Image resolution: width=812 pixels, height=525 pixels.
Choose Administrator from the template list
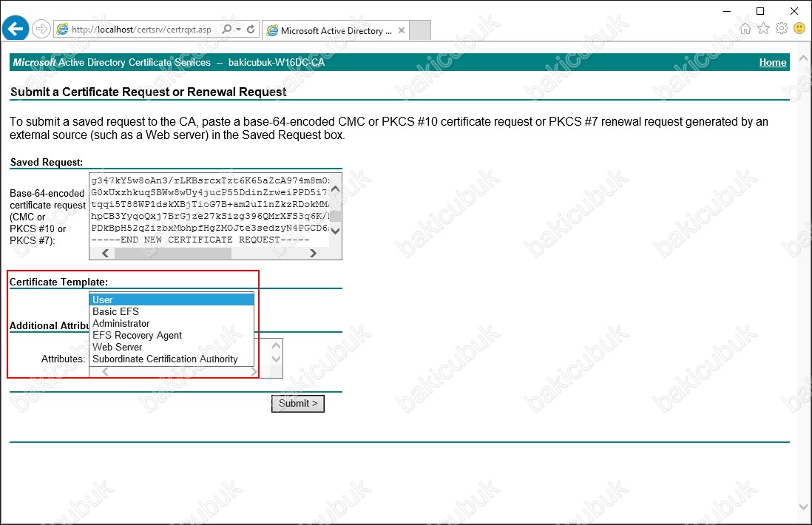coord(172,324)
